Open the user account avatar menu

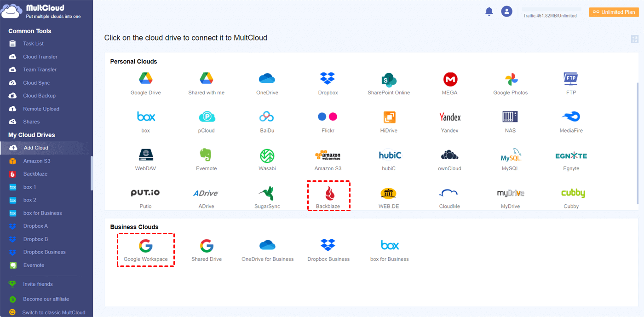pyautogui.click(x=506, y=12)
